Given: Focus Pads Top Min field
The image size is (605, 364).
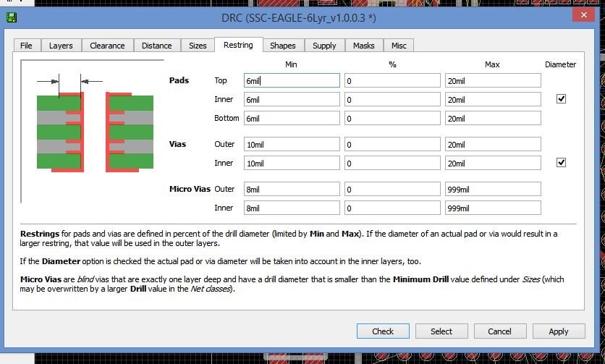Looking at the screenshot, I should coord(292,80).
